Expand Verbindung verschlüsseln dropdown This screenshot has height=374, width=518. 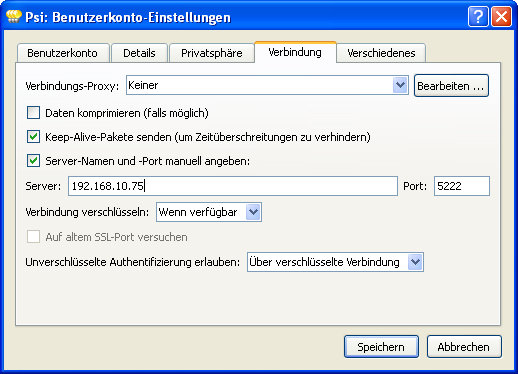(209, 212)
